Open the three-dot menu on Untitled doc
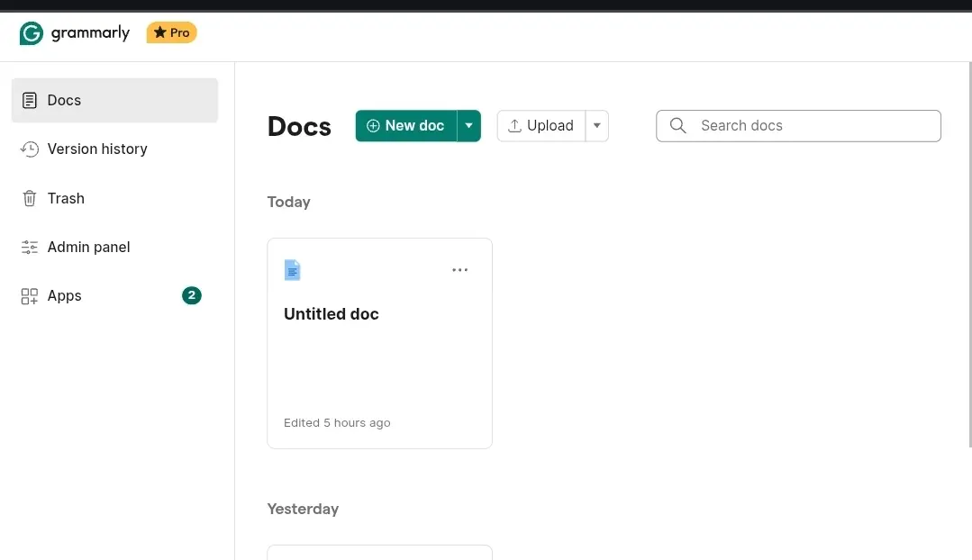 (460, 270)
